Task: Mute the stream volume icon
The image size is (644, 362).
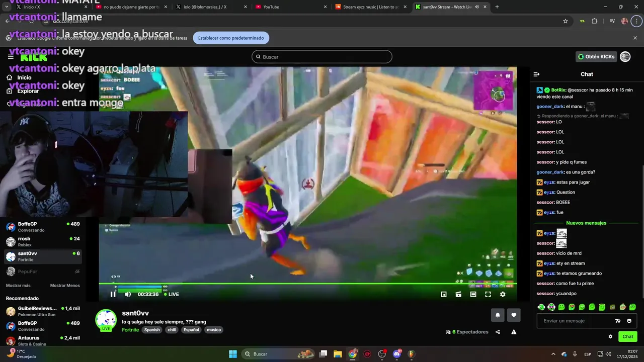Action: point(128,294)
